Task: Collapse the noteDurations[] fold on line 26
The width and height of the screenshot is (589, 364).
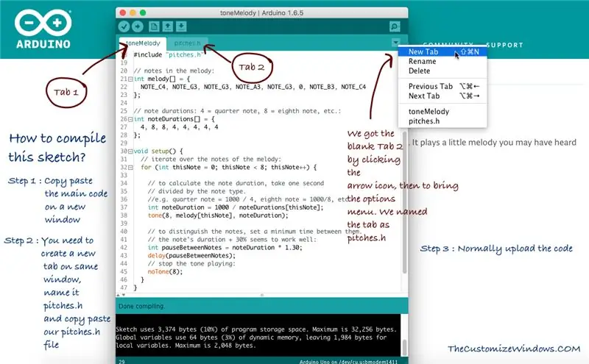Action: point(130,119)
